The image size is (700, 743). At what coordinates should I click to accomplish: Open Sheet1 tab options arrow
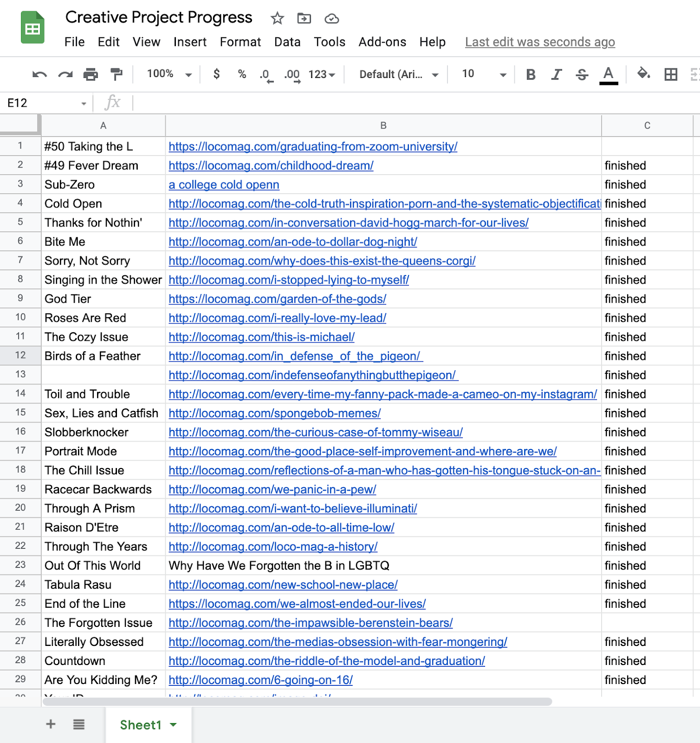pyautogui.click(x=173, y=724)
